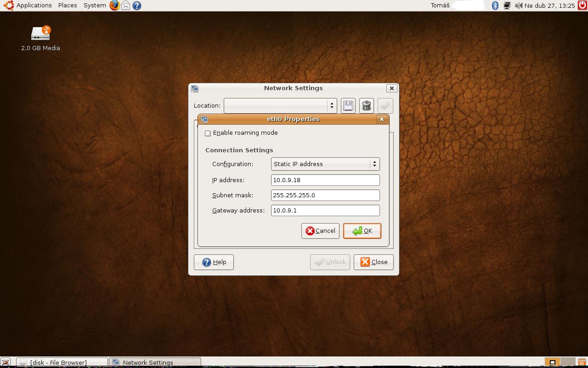Screen dimensions: 588x368
Task: Click the Show Desktop icon in bottom panel
Action: (x=6, y=362)
